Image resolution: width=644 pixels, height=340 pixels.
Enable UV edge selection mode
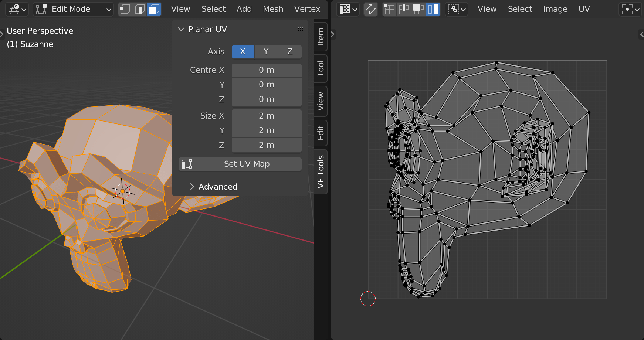pyautogui.click(x=404, y=9)
